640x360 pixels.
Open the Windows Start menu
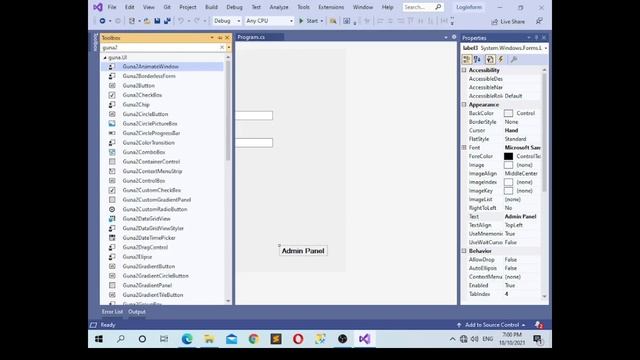point(99,339)
